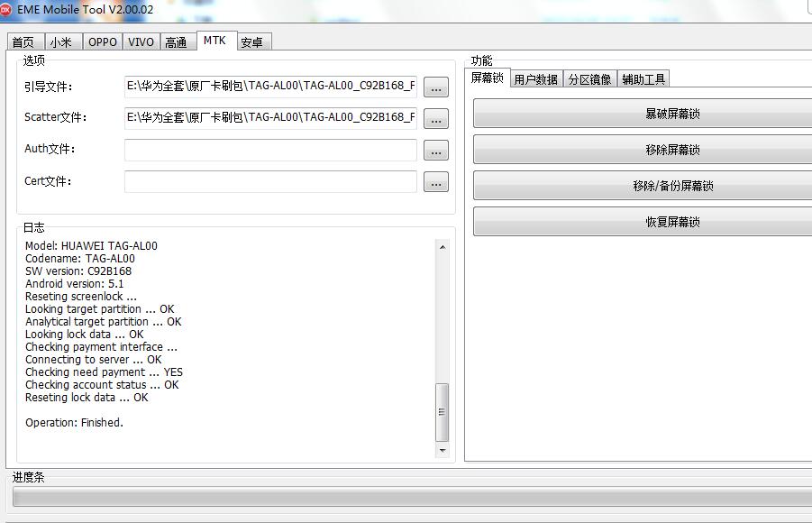
Task: Click the 暴破屏幕锁 button
Action: click(643, 114)
